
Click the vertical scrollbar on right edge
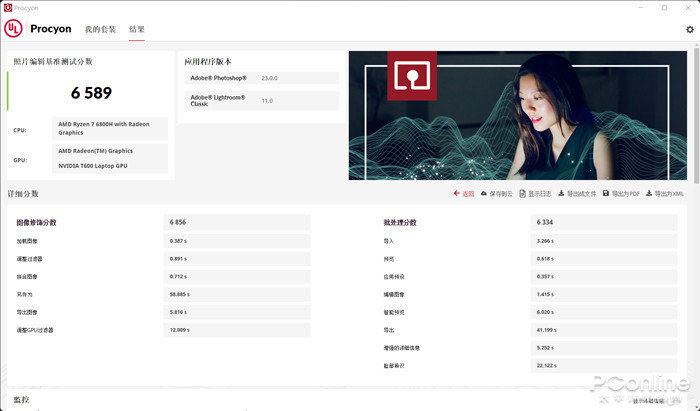click(696, 116)
